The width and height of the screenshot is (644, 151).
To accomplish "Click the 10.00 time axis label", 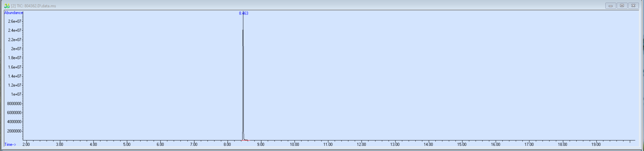I will coord(295,144).
